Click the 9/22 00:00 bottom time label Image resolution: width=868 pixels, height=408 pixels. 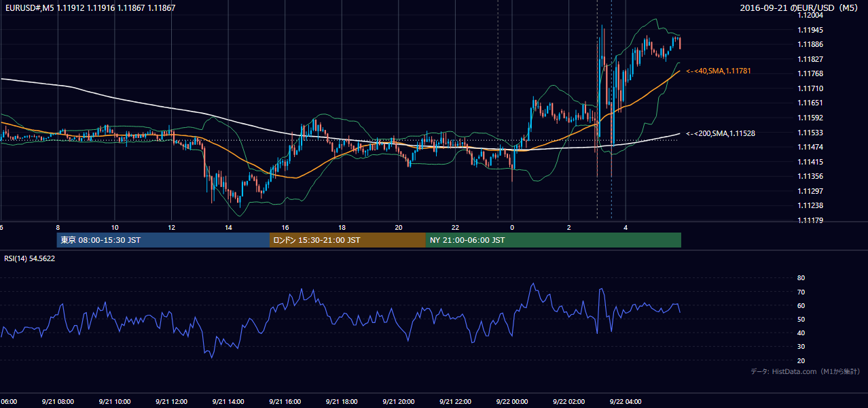[512, 402]
